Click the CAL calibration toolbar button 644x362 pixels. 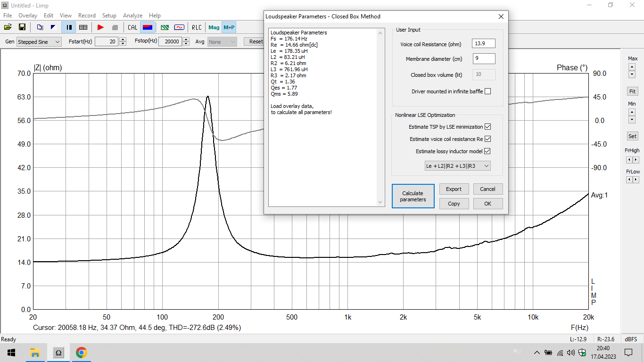point(132,27)
